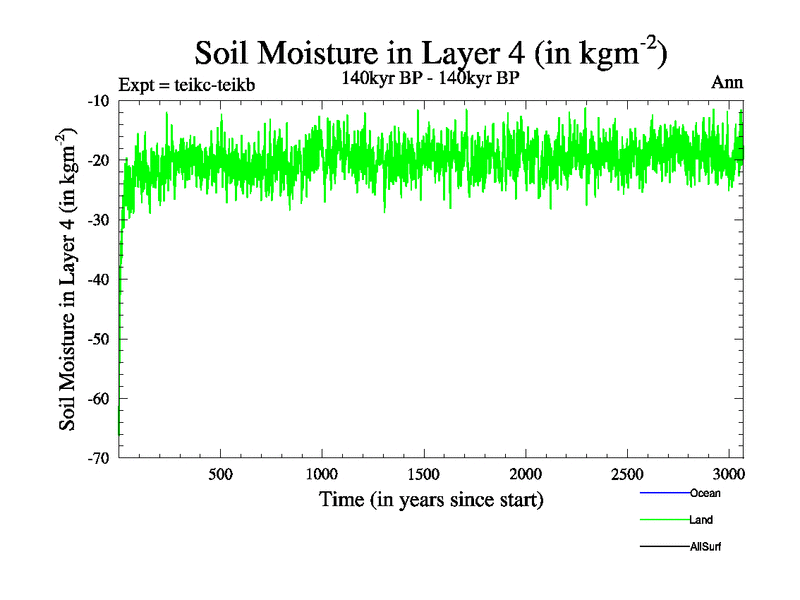Select the chart title 'Soil Moisture in Layer 4'
Viewport: 800px width, 600px height.
[x=430, y=53]
